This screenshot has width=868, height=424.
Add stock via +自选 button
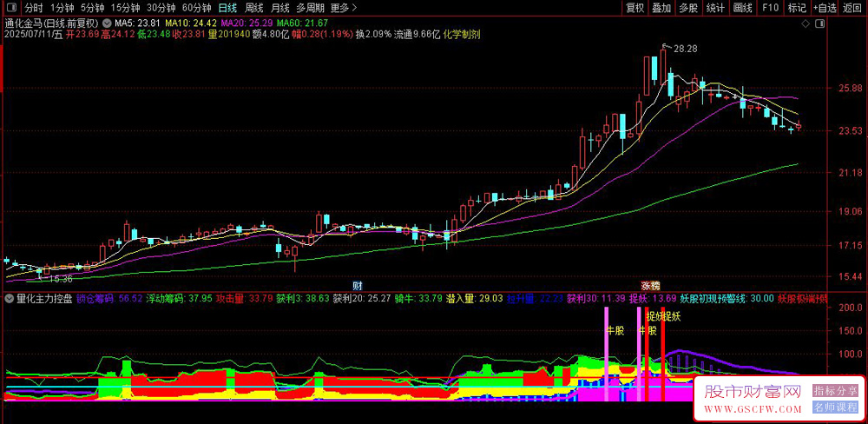pyautogui.click(x=825, y=8)
